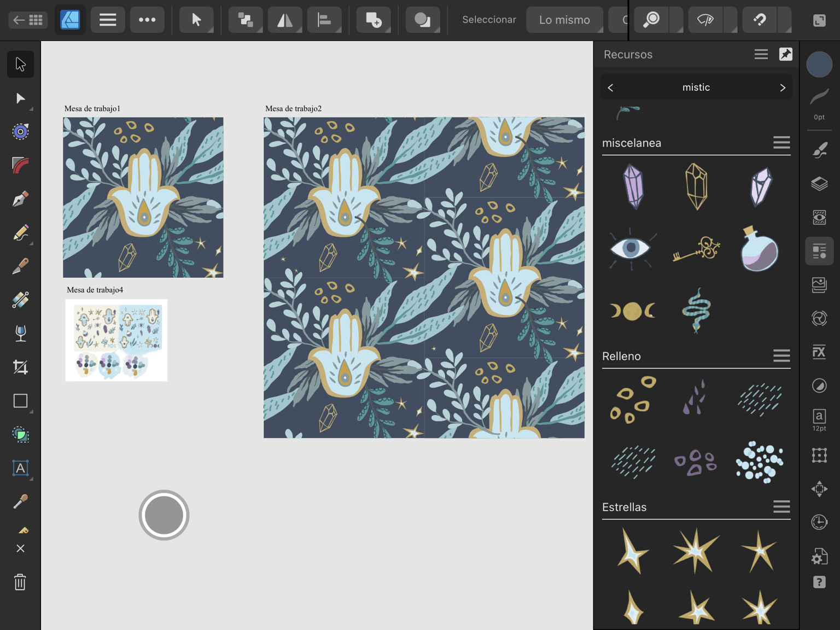The height and width of the screenshot is (630, 840).
Task: Pin the Recursos panel
Action: point(786,54)
